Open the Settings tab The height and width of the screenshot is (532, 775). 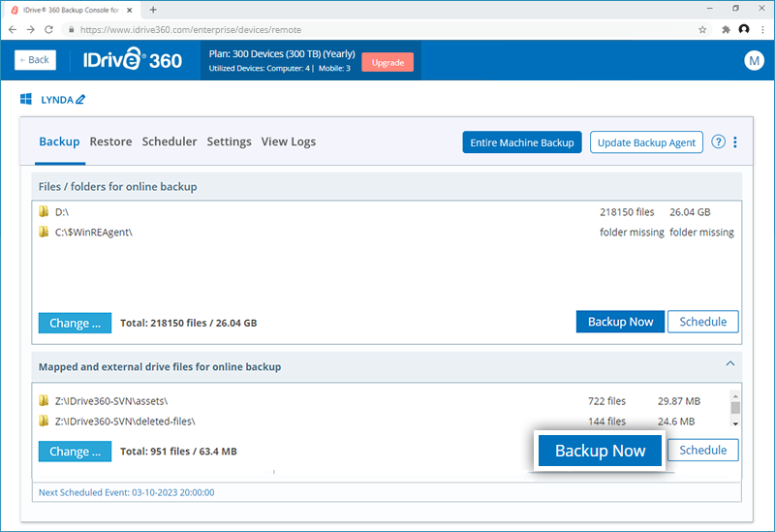pos(229,141)
